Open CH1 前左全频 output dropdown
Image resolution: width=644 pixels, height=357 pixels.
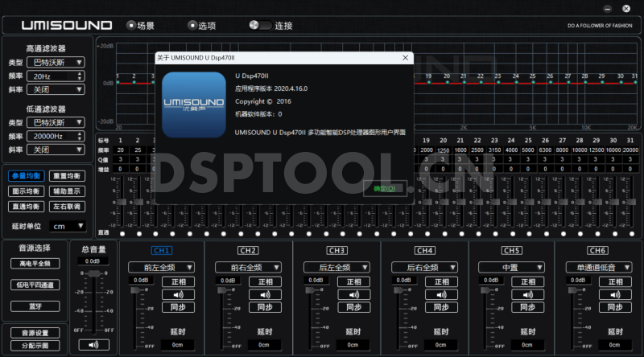pyautogui.click(x=162, y=268)
